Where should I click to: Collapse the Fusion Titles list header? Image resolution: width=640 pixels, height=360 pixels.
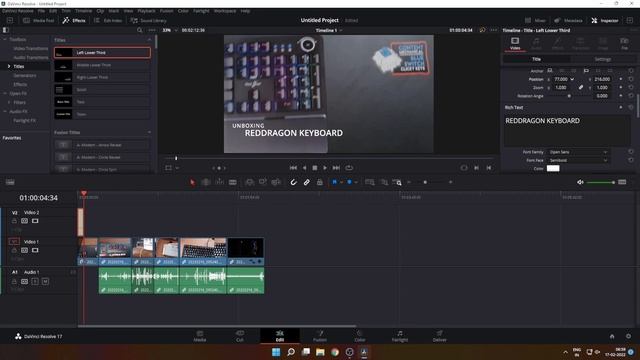[149, 132]
